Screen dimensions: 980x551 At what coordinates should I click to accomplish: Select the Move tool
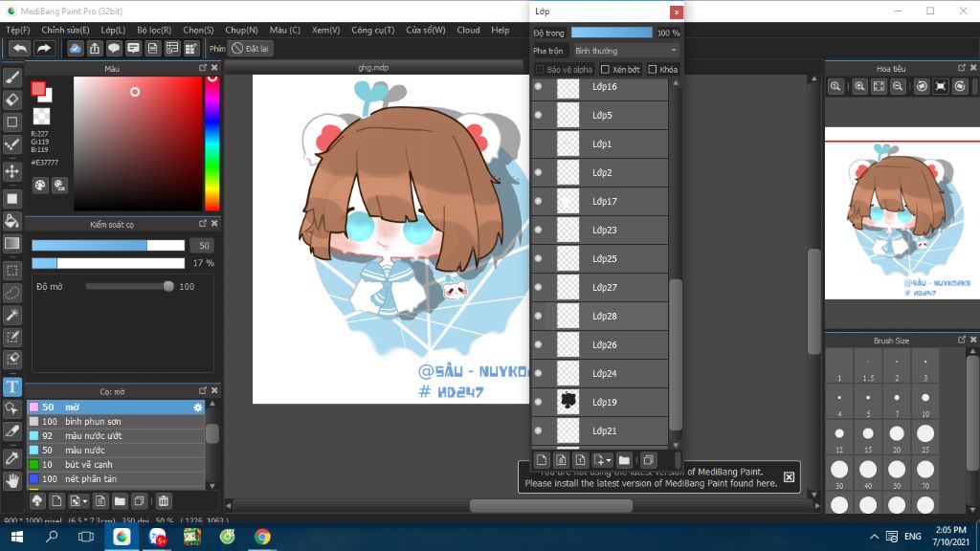[x=11, y=171]
